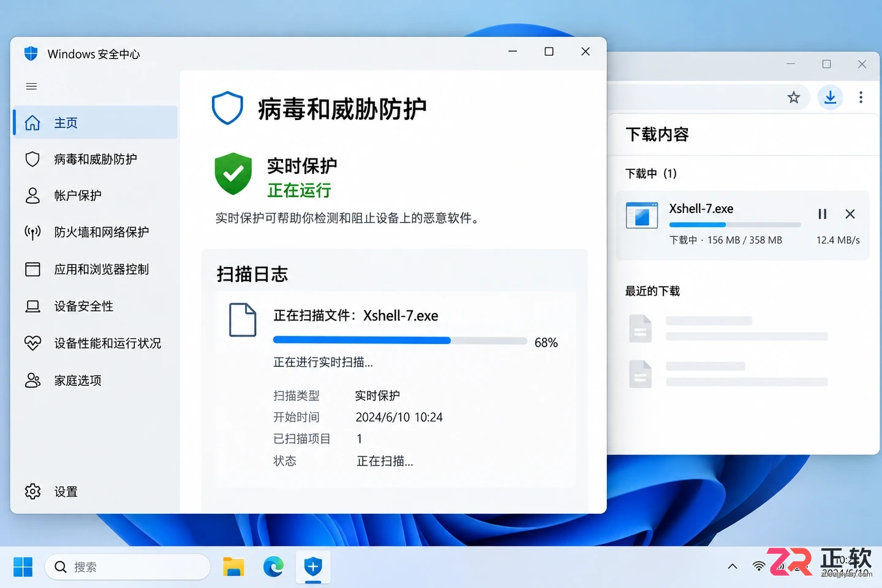The width and height of the screenshot is (882, 588).
Task: Open the browser three-dot menu
Action: click(861, 97)
